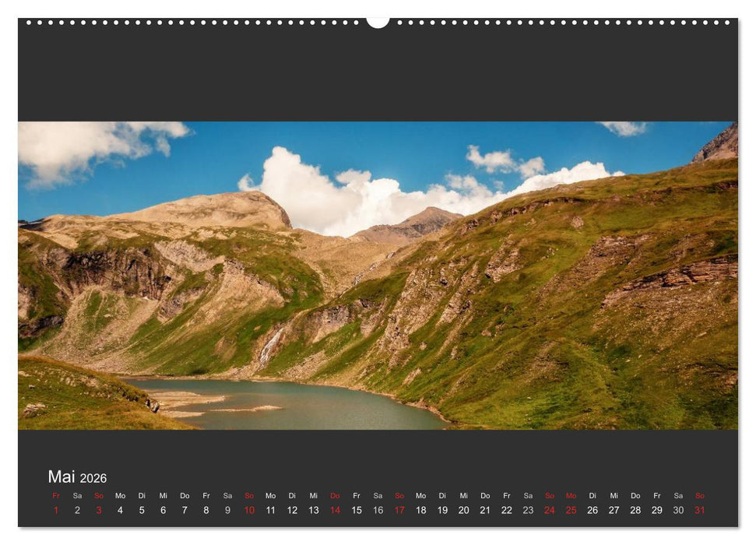756x545 pixels.
Task: Select the red Sunday date 3
Action: click(x=97, y=511)
